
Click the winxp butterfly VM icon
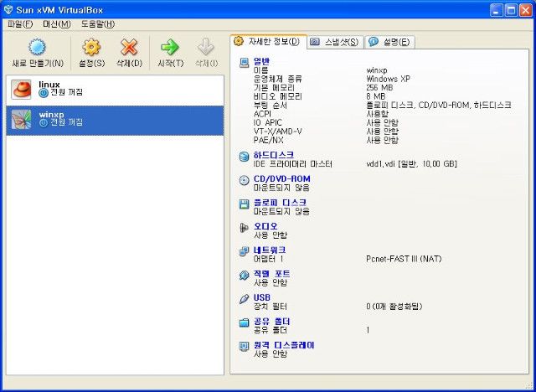pyautogui.click(x=21, y=119)
